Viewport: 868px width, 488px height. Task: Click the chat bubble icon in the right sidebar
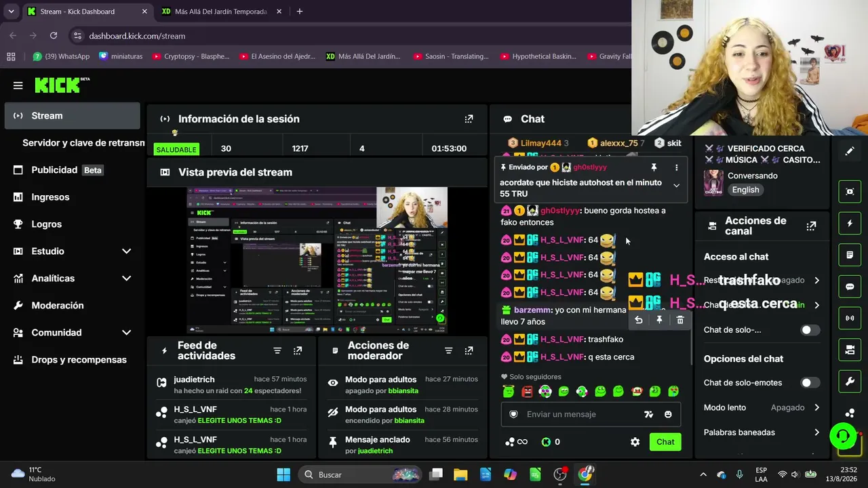pos(850,287)
